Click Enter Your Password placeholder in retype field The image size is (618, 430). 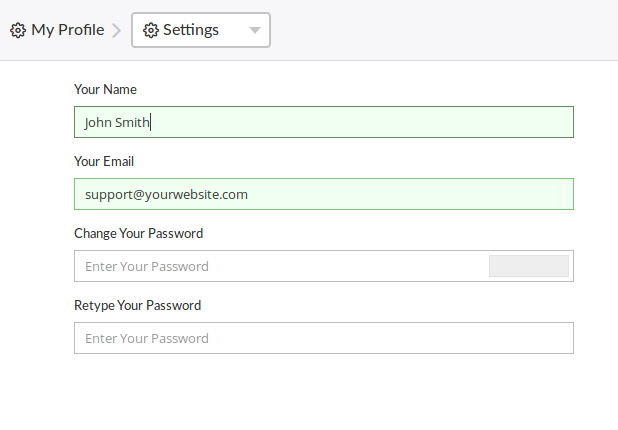point(147,339)
